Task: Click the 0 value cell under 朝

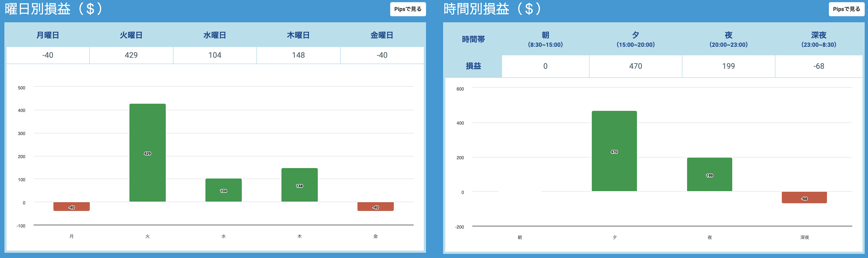Action: pyautogui.click(x=546, y=66)
